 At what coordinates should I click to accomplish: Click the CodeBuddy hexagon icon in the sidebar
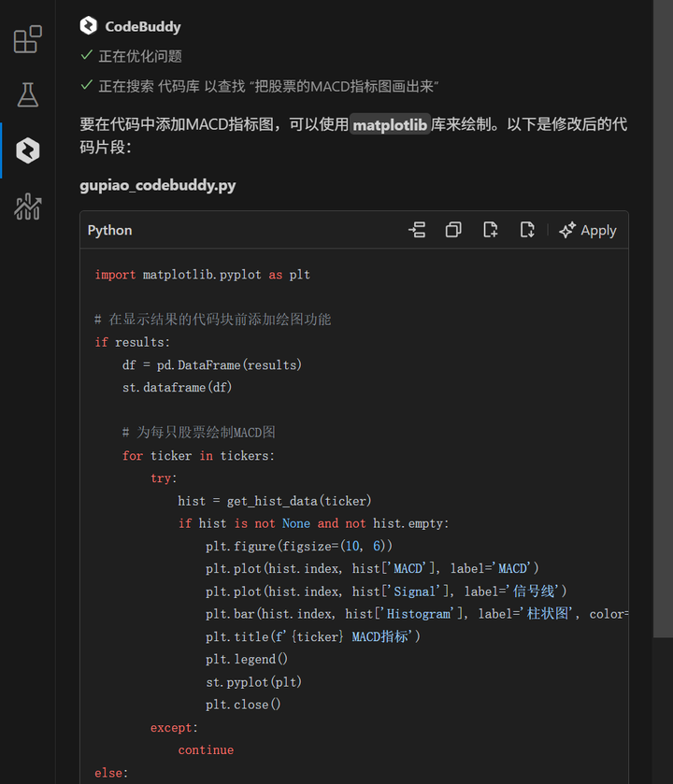[28, 150]
